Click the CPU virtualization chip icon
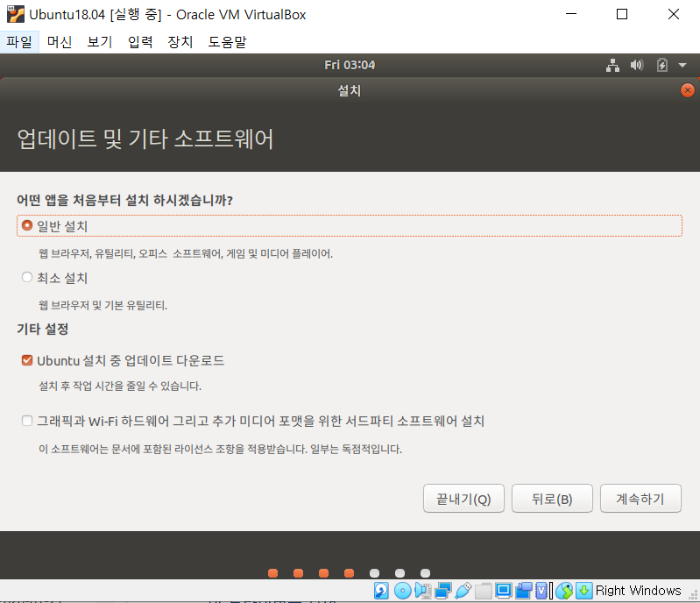This screenshot has width=700, height=603. (541, 591)
